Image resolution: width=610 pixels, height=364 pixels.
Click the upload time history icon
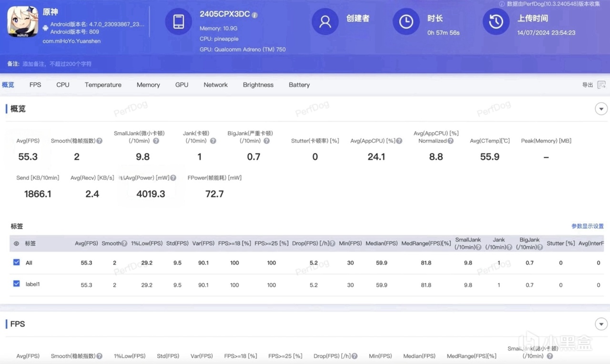[x=496, y=21]
